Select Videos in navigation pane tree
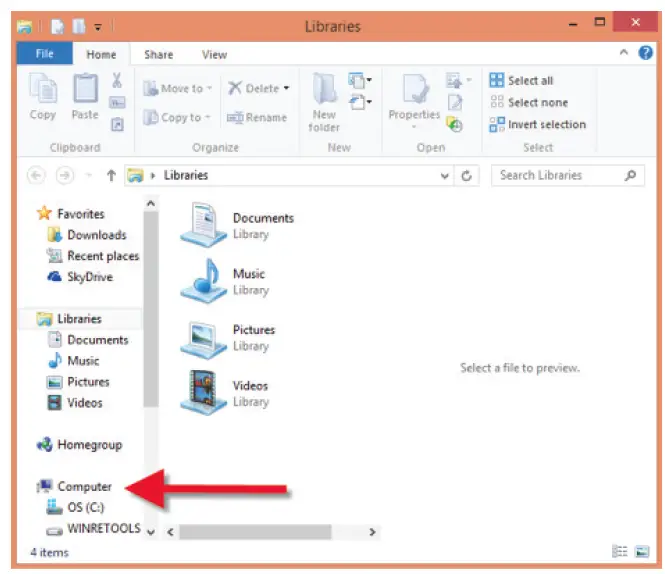Screen dimensions: 665x574 coord(75,402)
